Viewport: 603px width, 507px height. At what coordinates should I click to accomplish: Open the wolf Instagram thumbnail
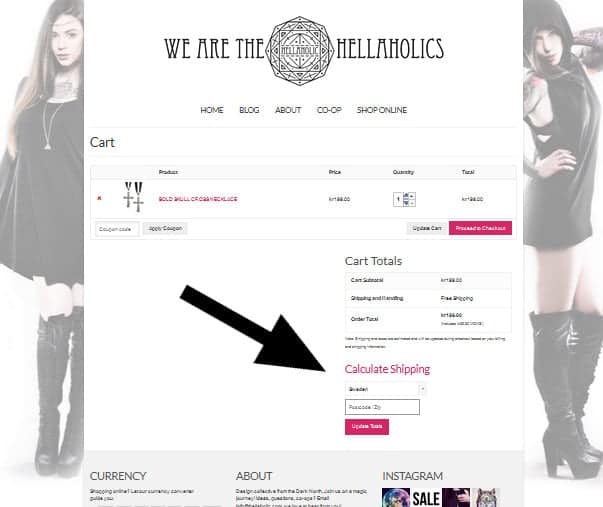[486, 498]
